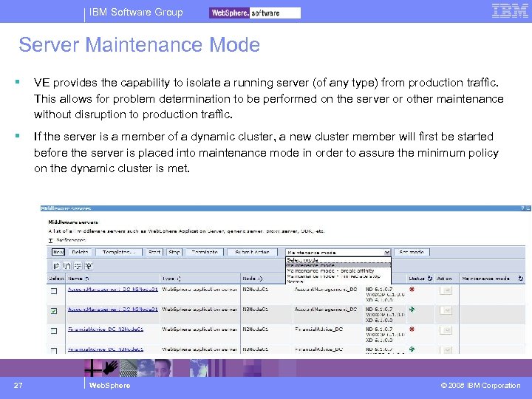Screen dimensions: 532x399
Task: Click the 'Middleware servers' bold heading
Action: (73, 222)
